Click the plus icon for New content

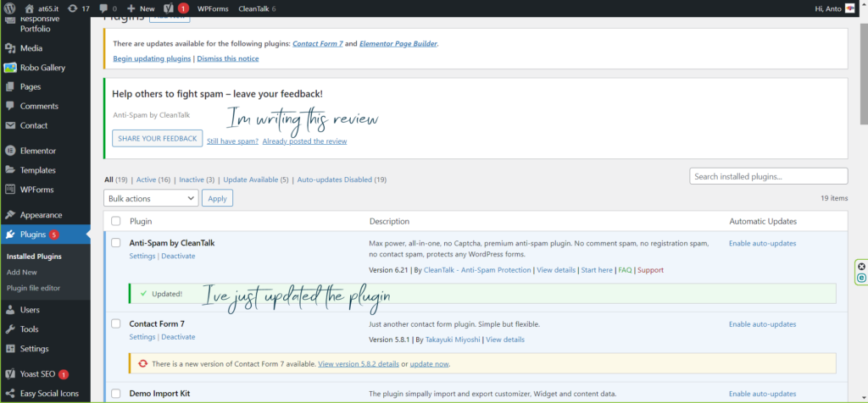pos(131,8)
